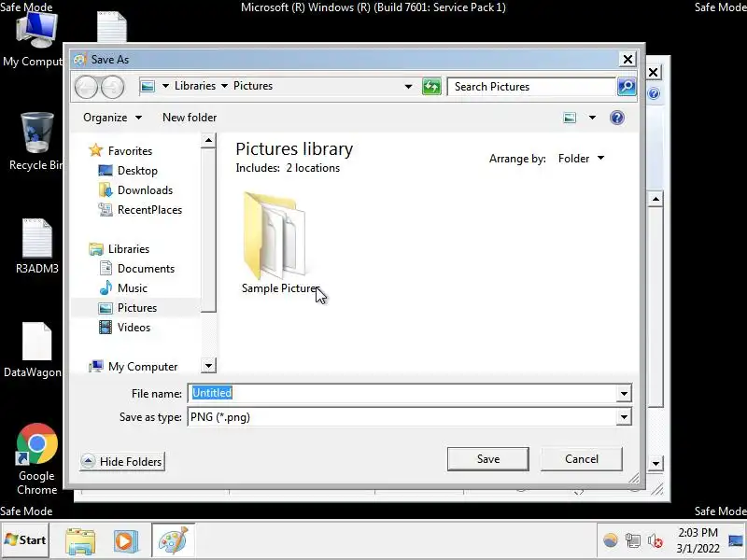Select the DataWagon desktop file

coord(33,351)
